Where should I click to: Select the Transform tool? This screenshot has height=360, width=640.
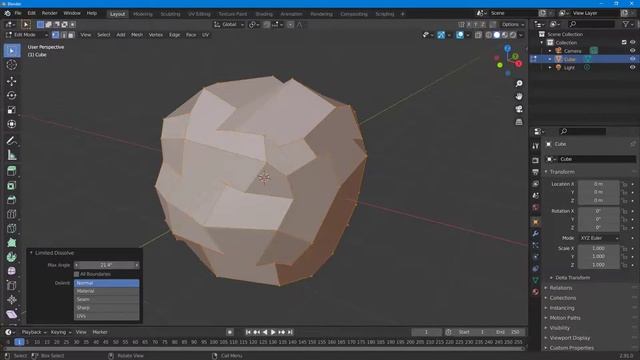(12, 124)
